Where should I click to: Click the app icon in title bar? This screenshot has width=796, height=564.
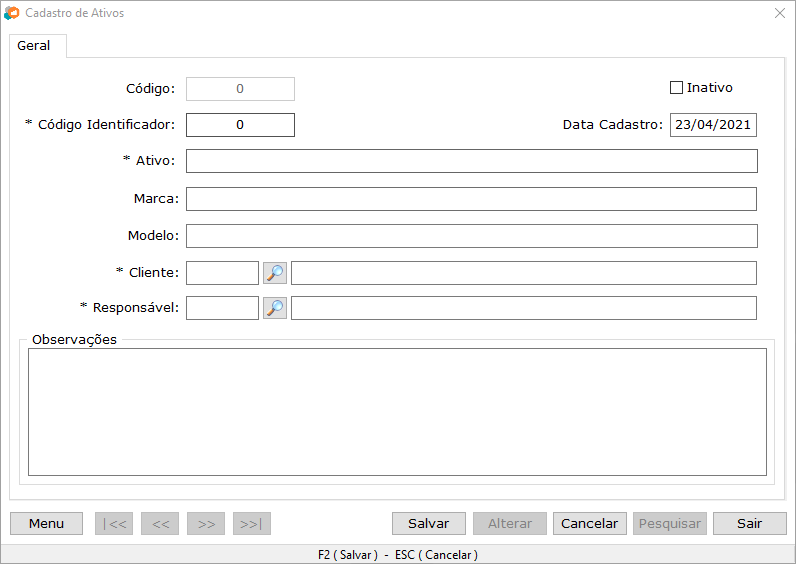[12, 14]
